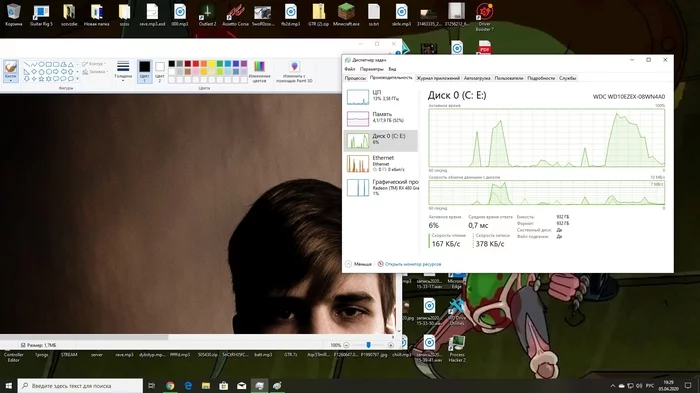
Task: Select Color 2 (Цвет 2) box
Action: click(160, 71)
